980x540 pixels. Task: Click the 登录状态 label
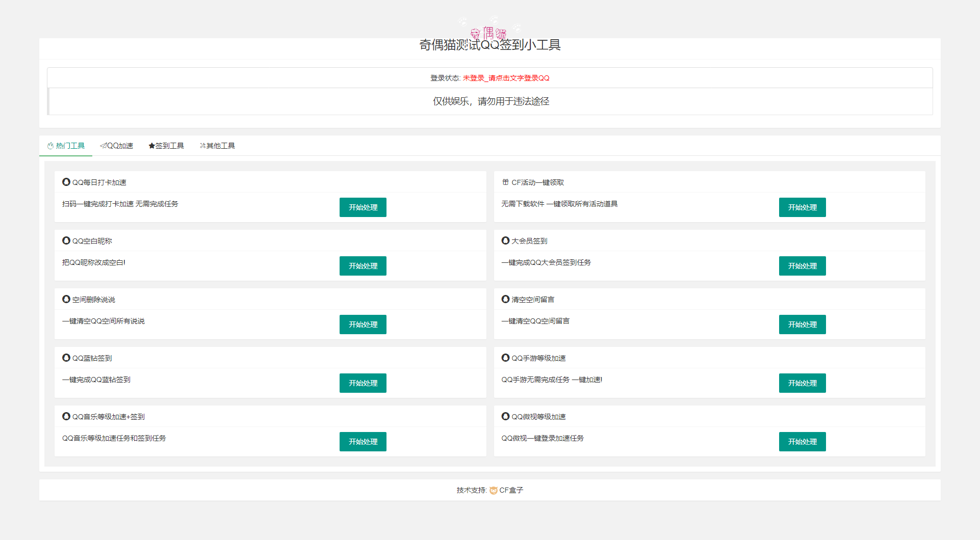click(446, 78)
